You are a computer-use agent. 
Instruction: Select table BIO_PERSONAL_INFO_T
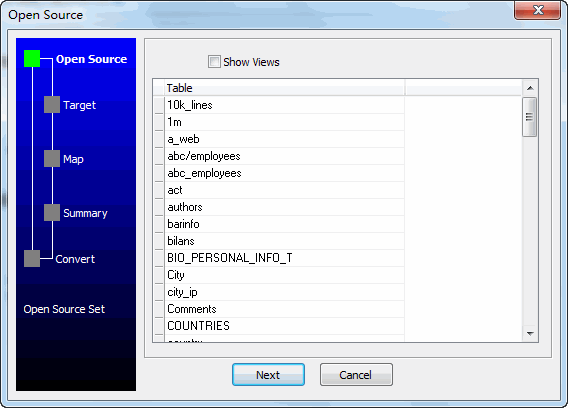pyautogui.click(x=284, y=258)
